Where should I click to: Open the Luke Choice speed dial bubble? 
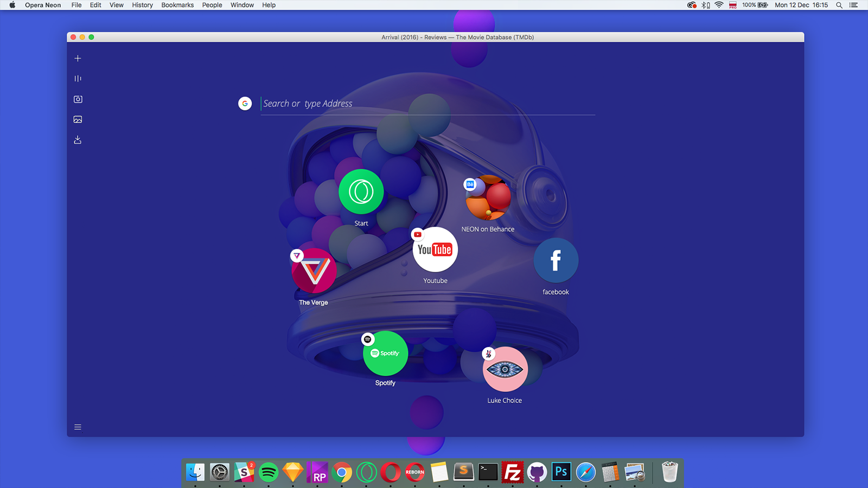click(x=505, y=369)
